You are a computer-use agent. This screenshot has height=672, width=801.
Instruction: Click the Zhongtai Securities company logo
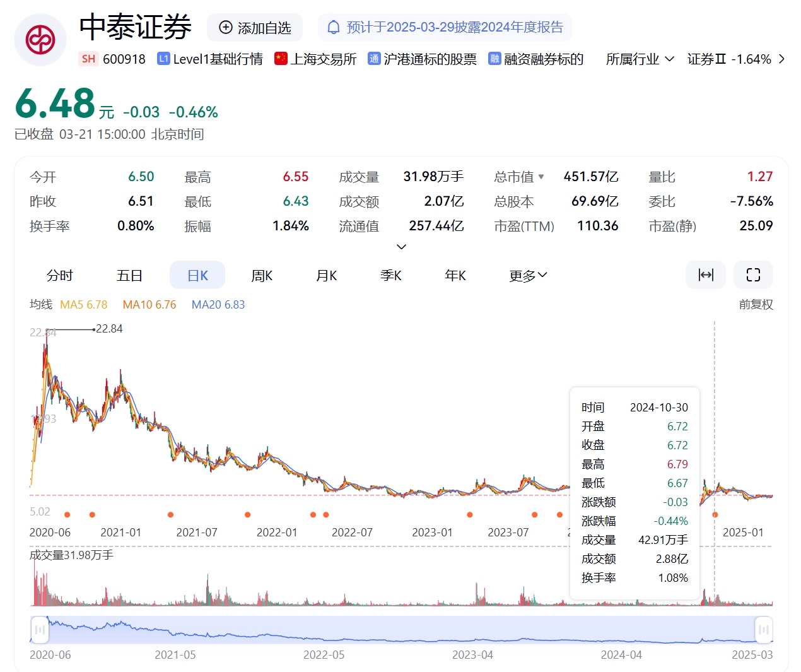click(40, 39)
